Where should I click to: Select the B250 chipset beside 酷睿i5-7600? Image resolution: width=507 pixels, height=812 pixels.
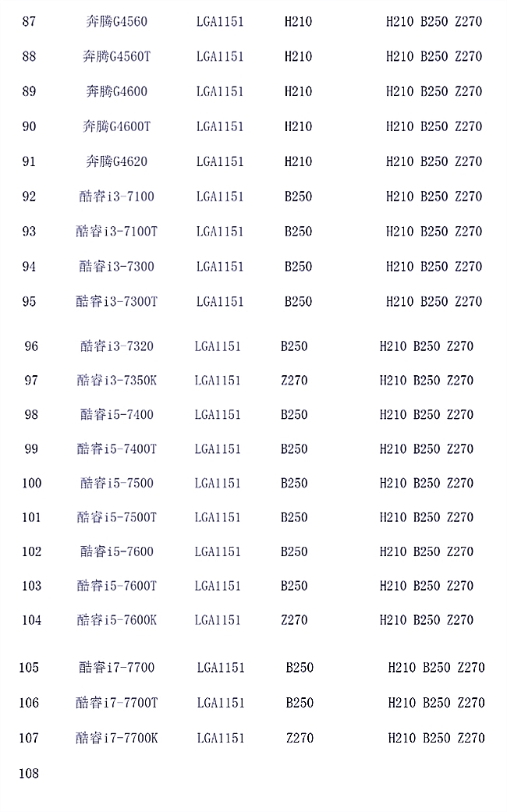coord(294,551)
